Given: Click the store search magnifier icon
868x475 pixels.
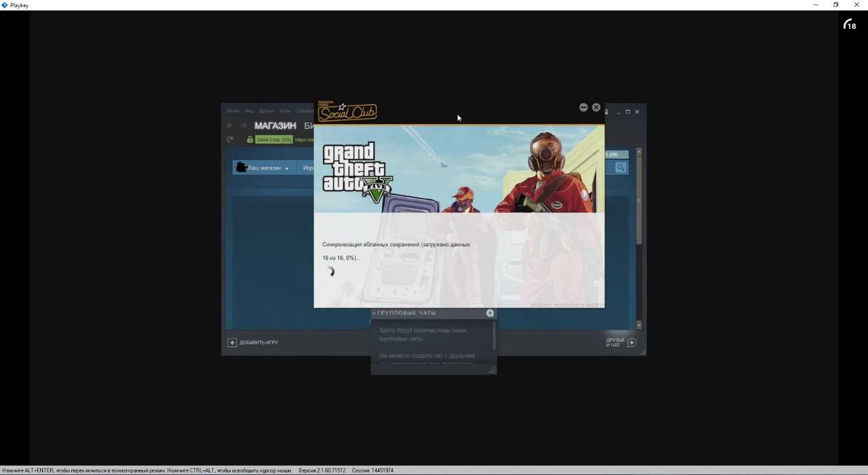Looking at the screenshot, I should (x=620, y=168).
